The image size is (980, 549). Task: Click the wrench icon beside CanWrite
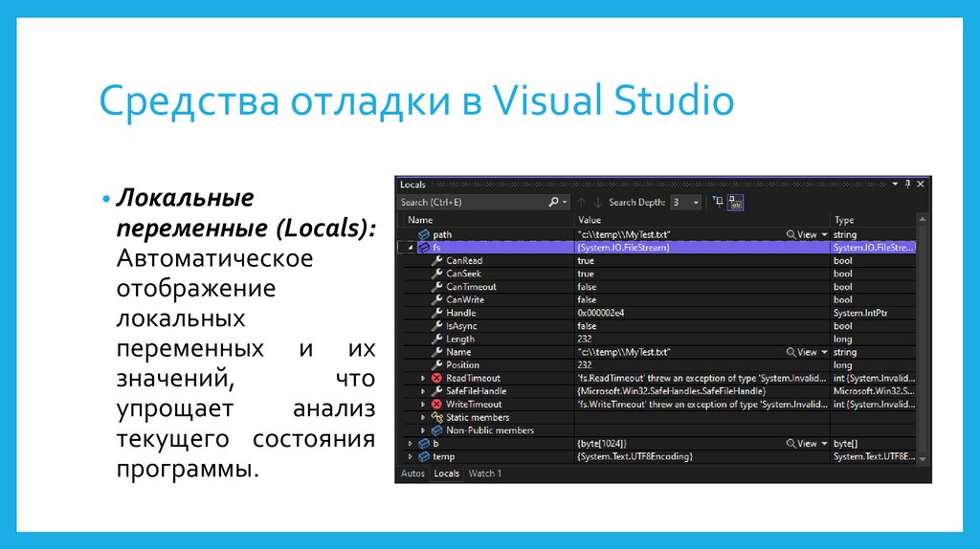tap(436, 299)
